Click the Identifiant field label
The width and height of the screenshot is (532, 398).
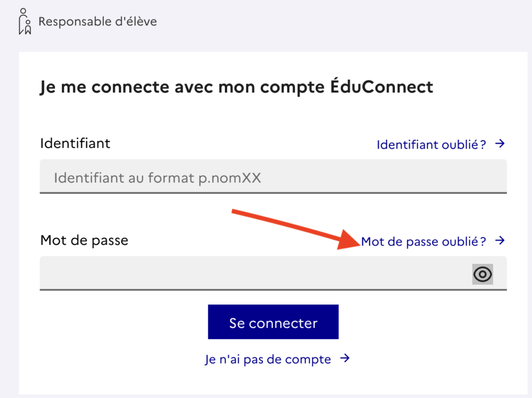[x=75, y=143]
